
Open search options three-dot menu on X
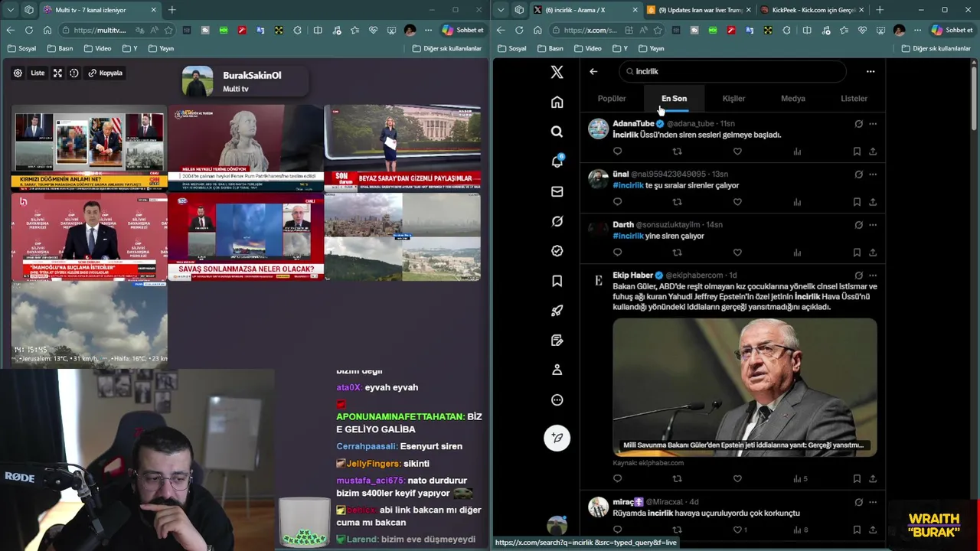(871, 71)
